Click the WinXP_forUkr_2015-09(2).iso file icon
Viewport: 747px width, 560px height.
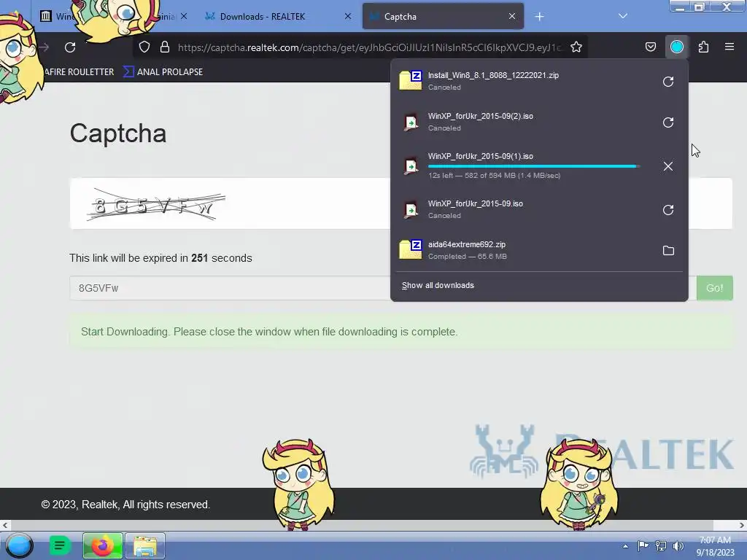pos(411,122)
